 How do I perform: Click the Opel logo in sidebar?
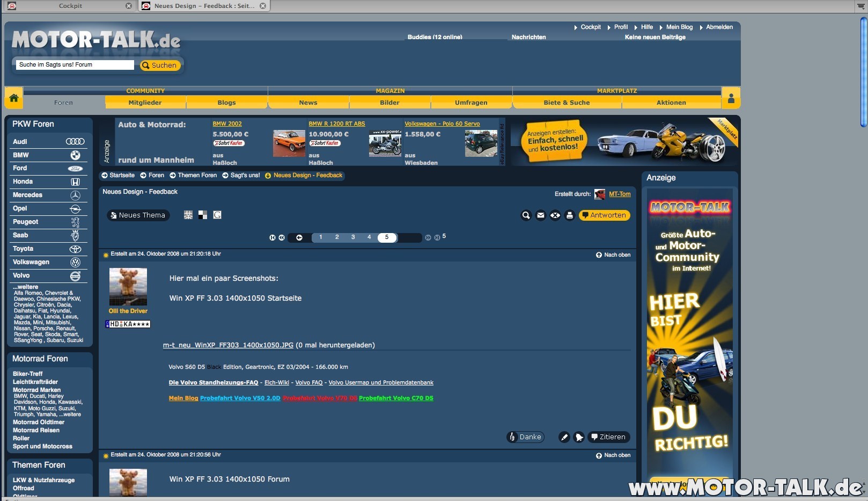click(75, 208)
